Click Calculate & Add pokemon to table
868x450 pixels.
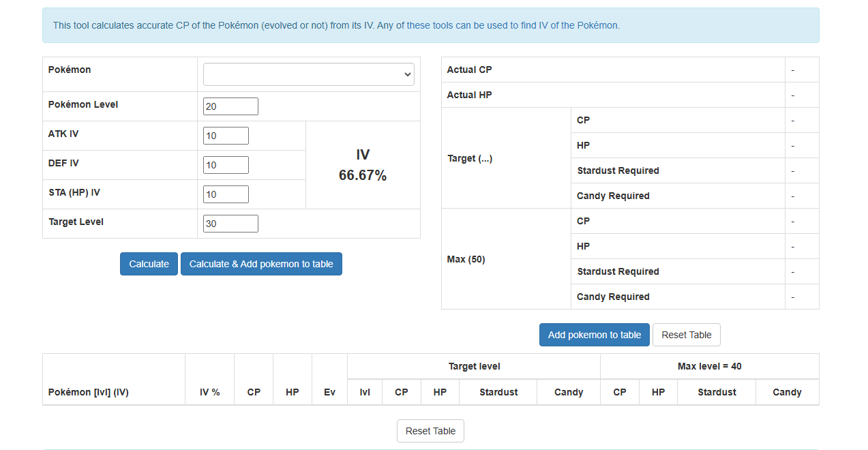(x=261, y=264)
